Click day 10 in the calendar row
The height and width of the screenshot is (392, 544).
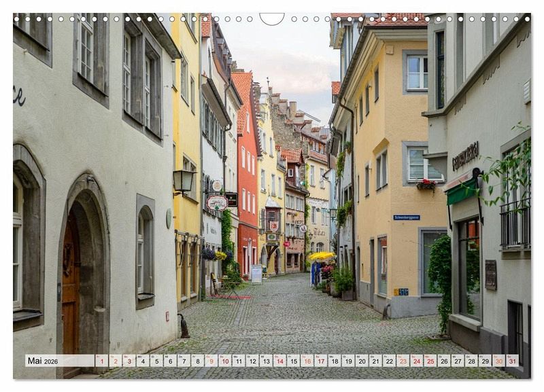coord(224,361)
